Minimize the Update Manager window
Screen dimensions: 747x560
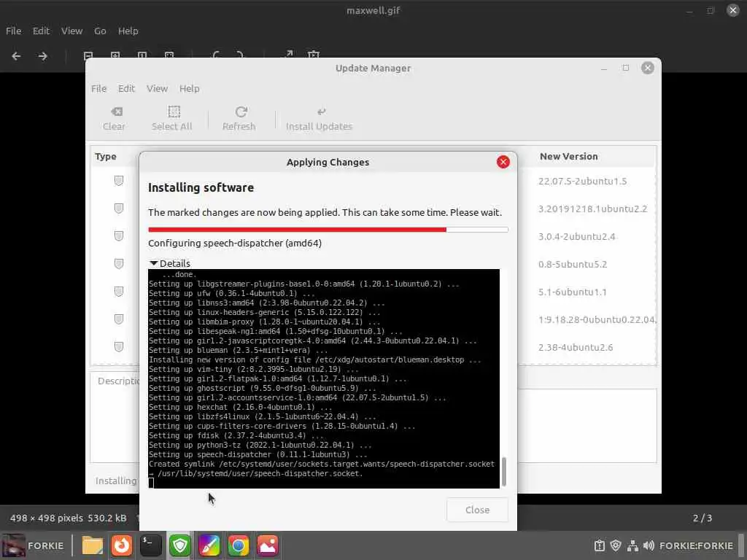604,68
